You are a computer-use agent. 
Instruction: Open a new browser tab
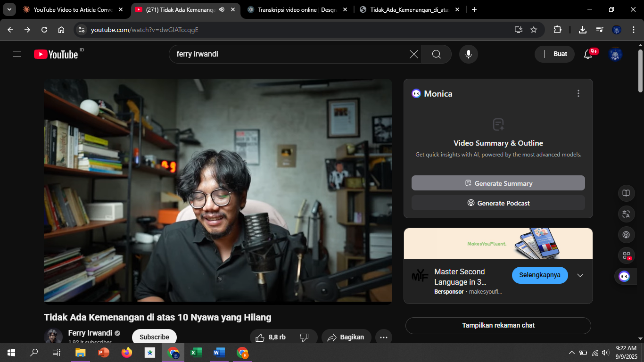point(474,9)
